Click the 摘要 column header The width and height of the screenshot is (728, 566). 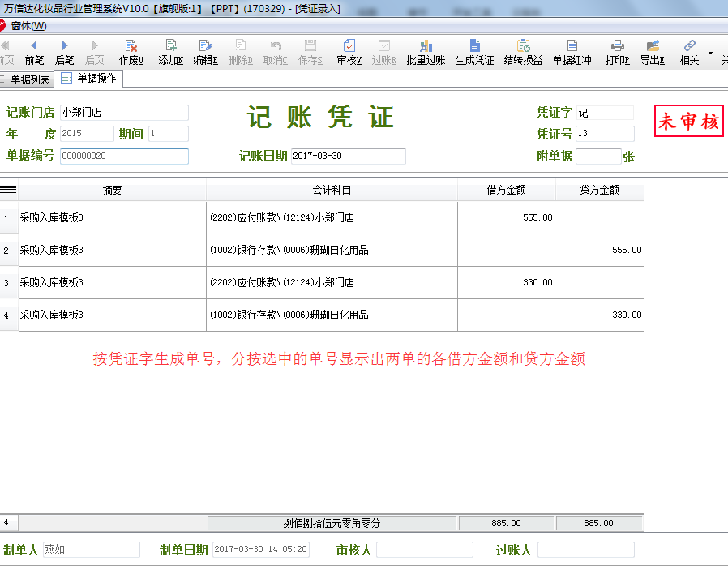[x=113, y=190]
